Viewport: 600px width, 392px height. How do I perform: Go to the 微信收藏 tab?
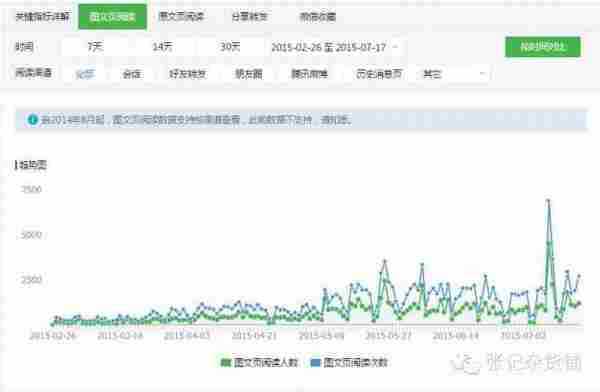point(318,17)
